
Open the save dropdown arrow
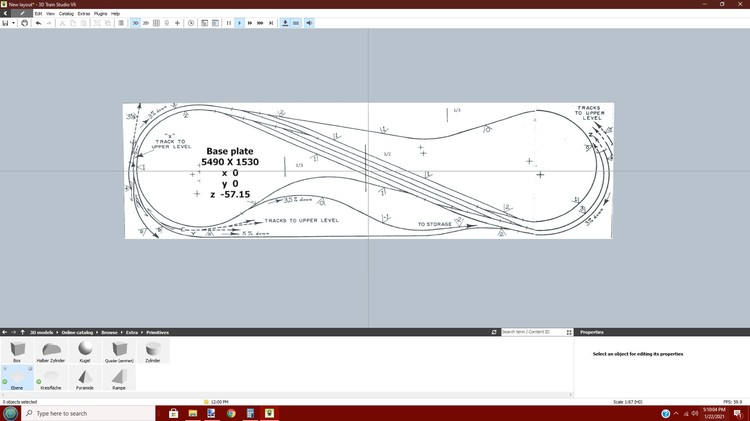click(x=14, y=22)
